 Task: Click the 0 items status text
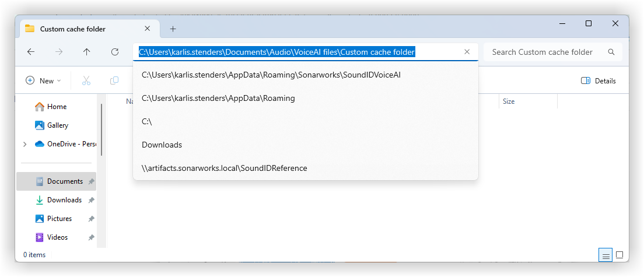[x=34, y=255]
